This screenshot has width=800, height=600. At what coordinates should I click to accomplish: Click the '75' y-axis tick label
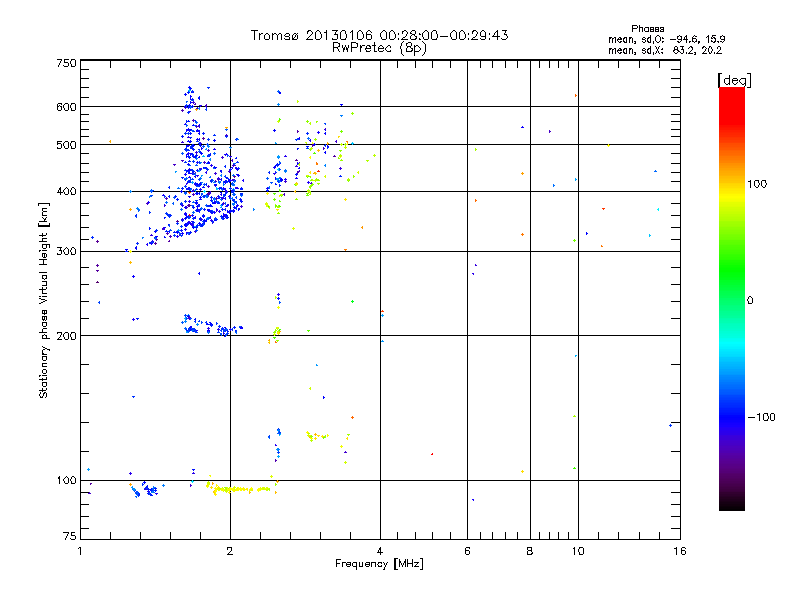pyautogui.click(x=70, y=536)
